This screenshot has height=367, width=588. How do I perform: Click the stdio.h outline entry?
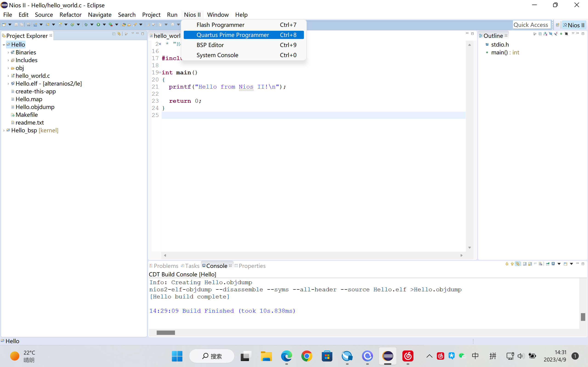coord(499,44)
